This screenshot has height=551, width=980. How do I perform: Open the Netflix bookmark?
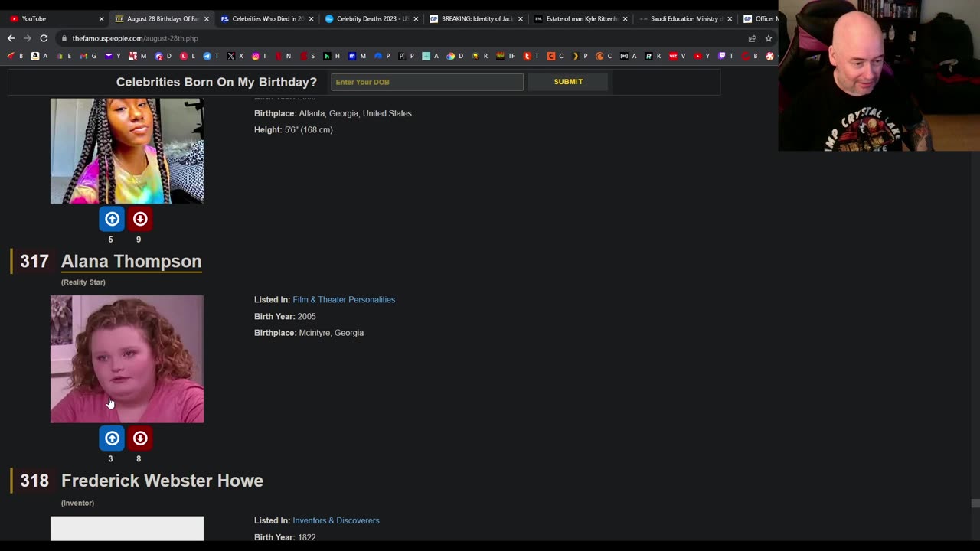coord(283,56)
